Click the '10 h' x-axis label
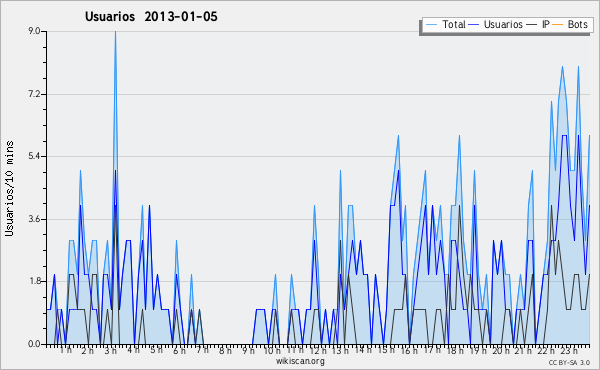The image size is (600, 370). [x=272, y=350]
